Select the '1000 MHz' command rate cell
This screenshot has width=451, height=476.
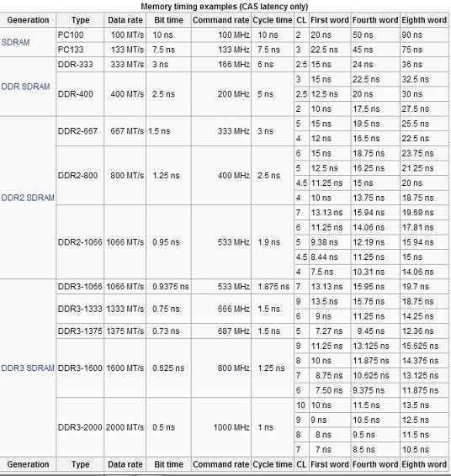click(x=221, y=427)
